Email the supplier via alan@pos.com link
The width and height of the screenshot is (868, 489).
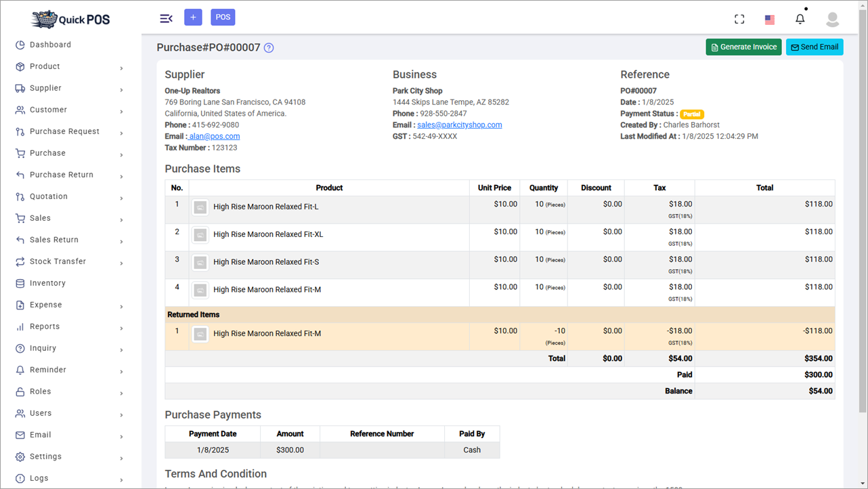point(214,135)
